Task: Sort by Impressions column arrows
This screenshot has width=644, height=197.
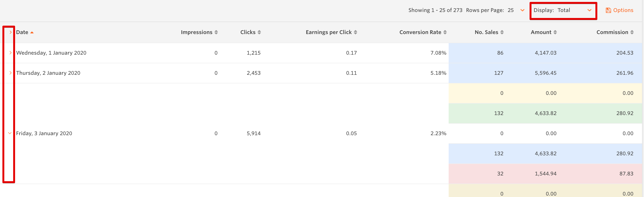Action: 216,32
